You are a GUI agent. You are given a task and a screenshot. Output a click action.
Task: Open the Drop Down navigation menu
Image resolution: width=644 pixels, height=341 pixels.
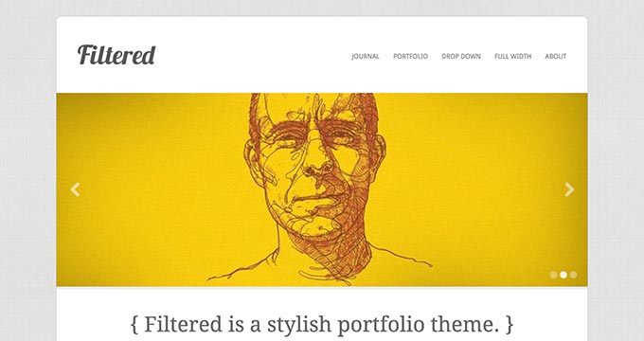(461, 56)
